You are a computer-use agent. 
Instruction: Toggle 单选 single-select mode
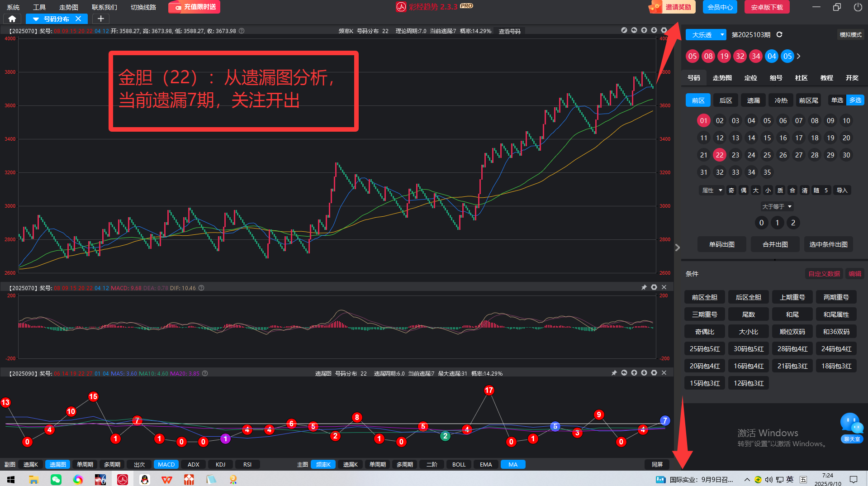837,100
